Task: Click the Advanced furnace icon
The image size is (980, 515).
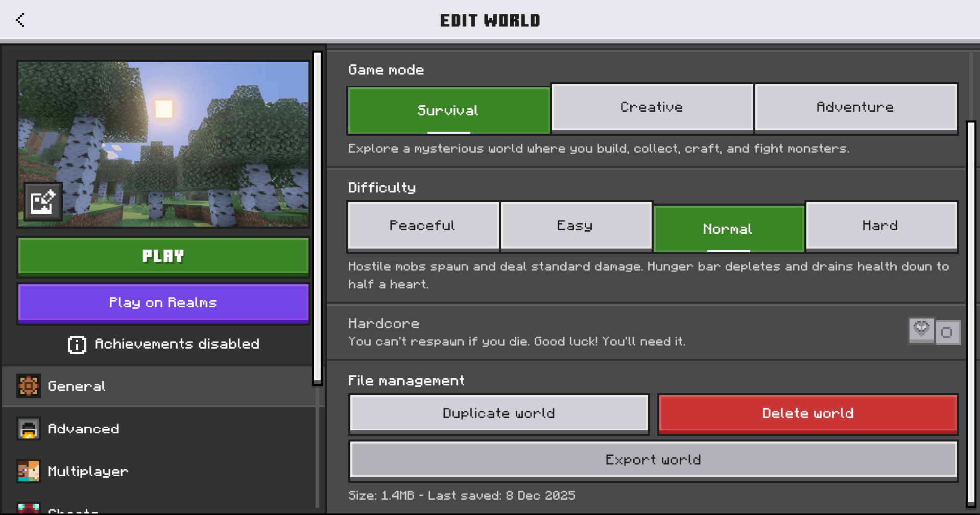Action: (x=29, y=429)
